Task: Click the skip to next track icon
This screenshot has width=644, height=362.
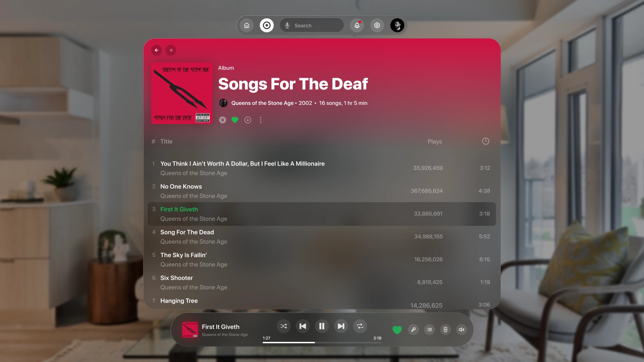Action: [341, 327]
